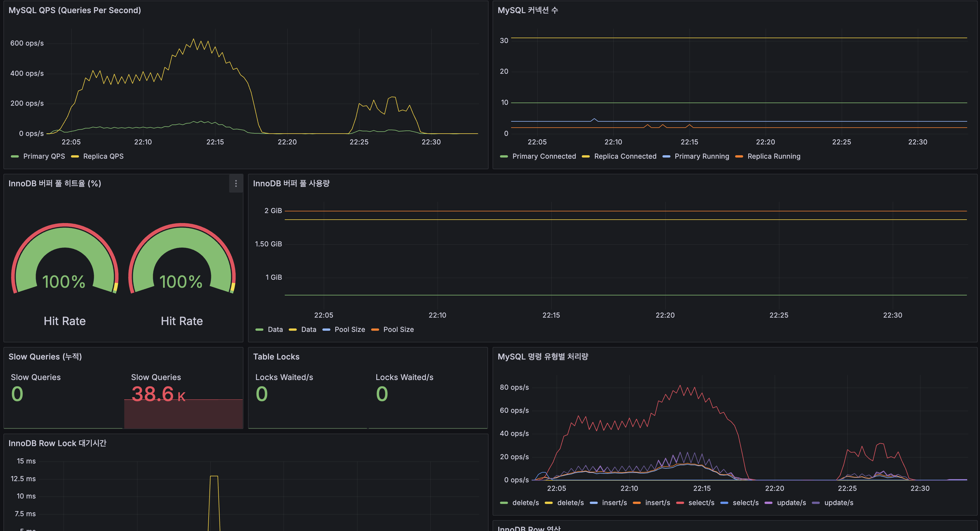980x531 pixels.
Task: Toggle the select/s series legend
Action: click(702, 503)
